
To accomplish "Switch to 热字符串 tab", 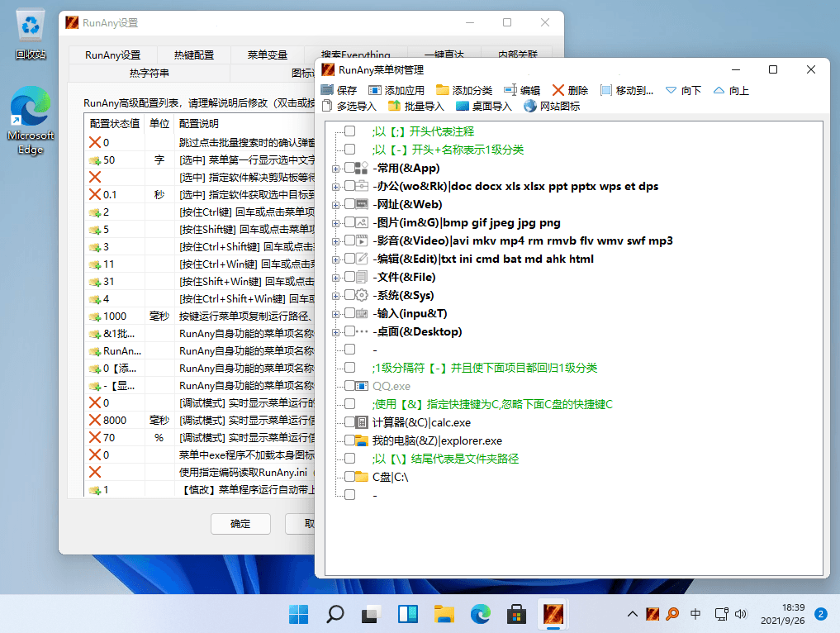I will point(149,73).
